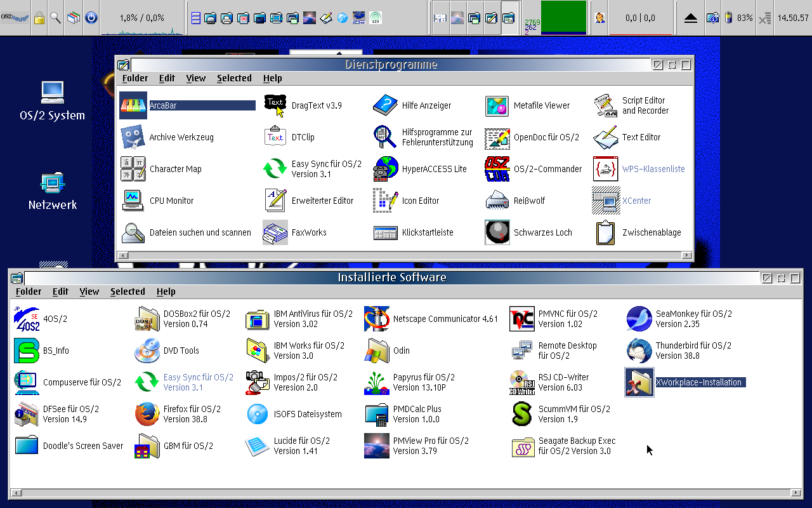
Task: Select Seagate Backup Exec icon
Action: (x=522, y=446)
